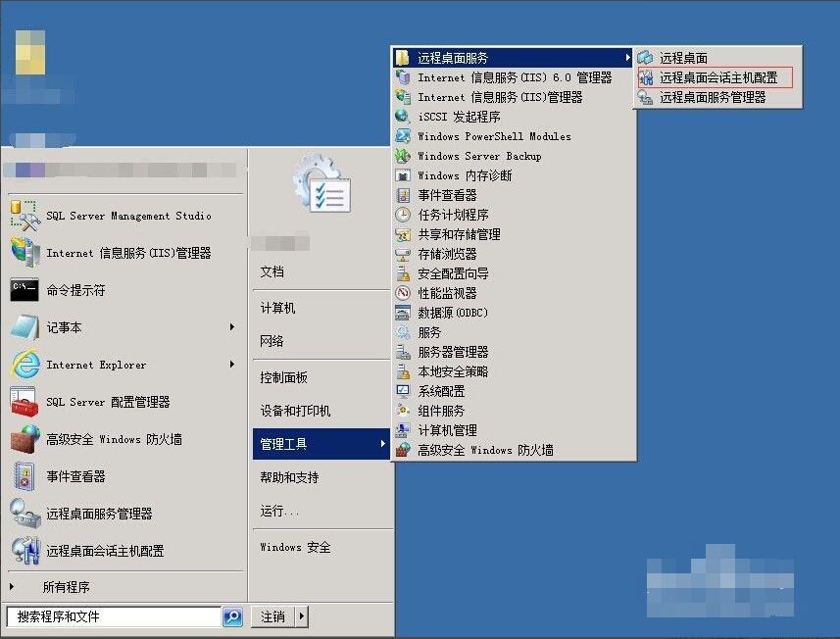Click the IIS Manager icon in pinned programs list
The image size is (840, 639).
point(25,252)
